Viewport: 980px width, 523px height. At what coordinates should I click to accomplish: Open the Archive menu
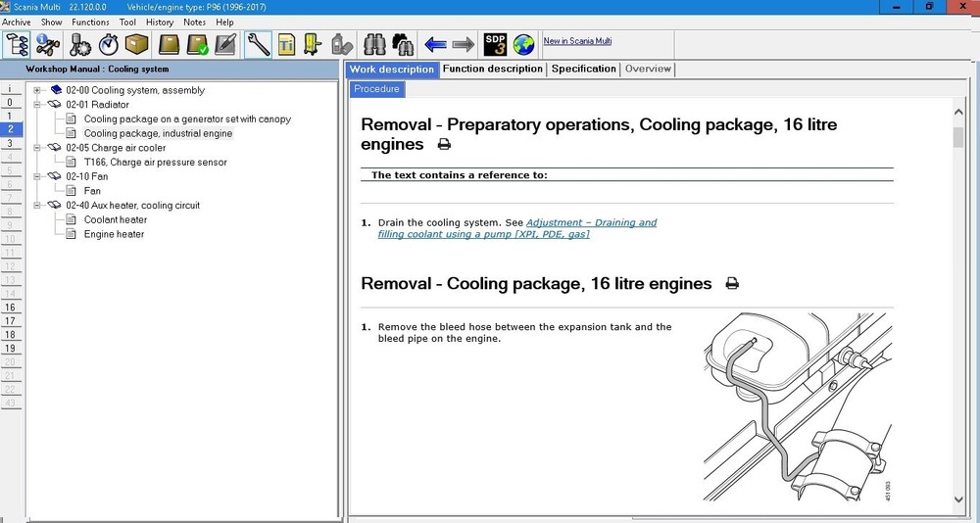point(17,22)
